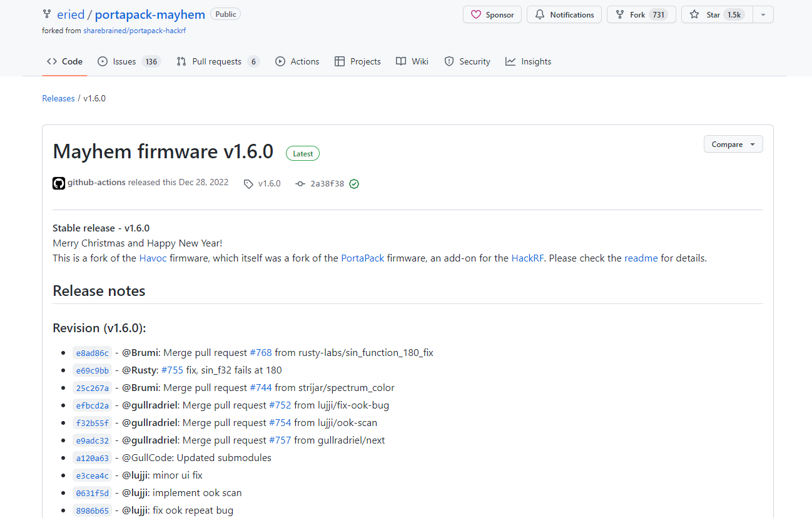The width and height of the screenshot is (812, 518).
Task: Open commit e9adc32
Action: click(x=92, y=440)
